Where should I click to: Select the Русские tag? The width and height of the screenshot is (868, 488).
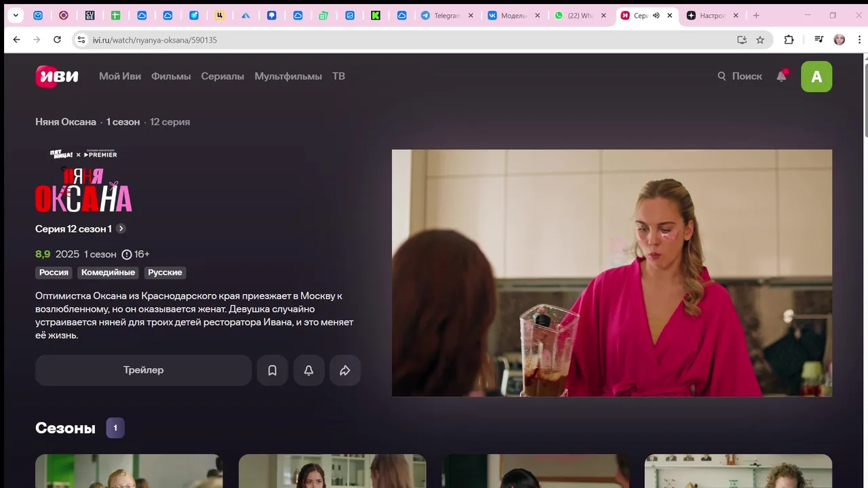point(165,272)
